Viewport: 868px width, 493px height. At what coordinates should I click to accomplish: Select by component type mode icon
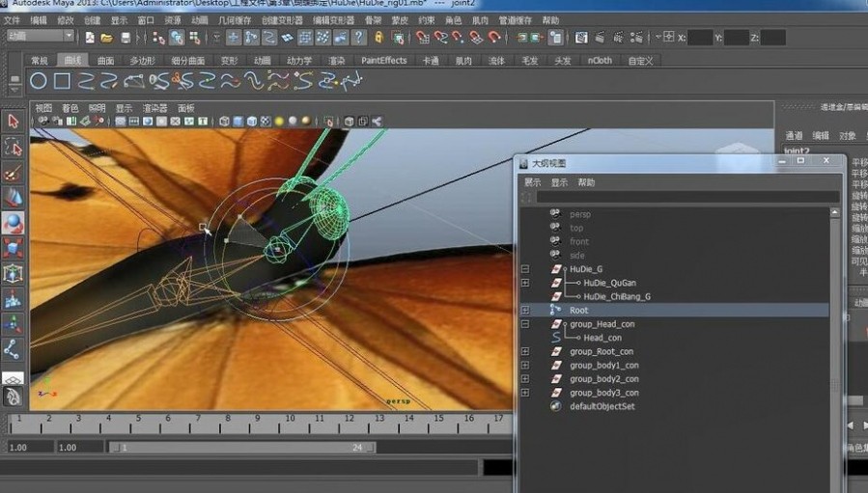click(x=195, y=38)
